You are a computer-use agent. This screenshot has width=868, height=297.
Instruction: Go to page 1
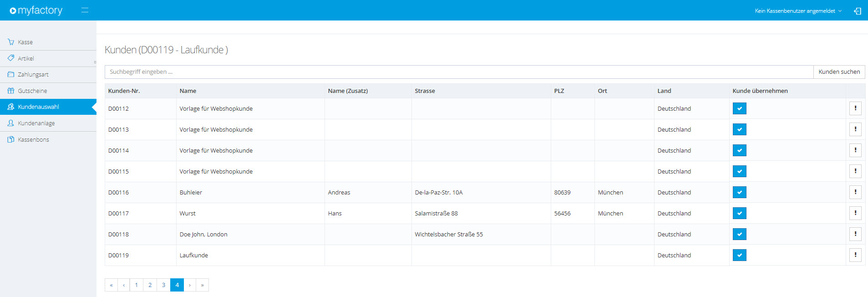tap(136, 285)
